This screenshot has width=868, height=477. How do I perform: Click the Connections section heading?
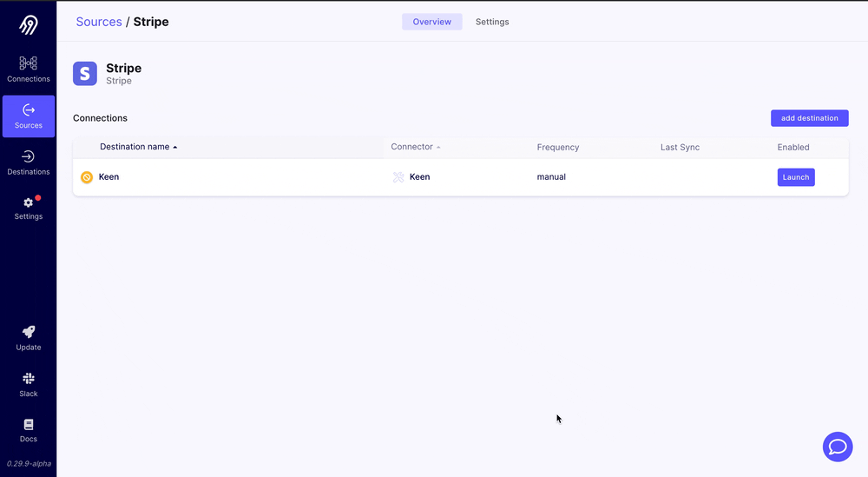(x=100, y=118)
